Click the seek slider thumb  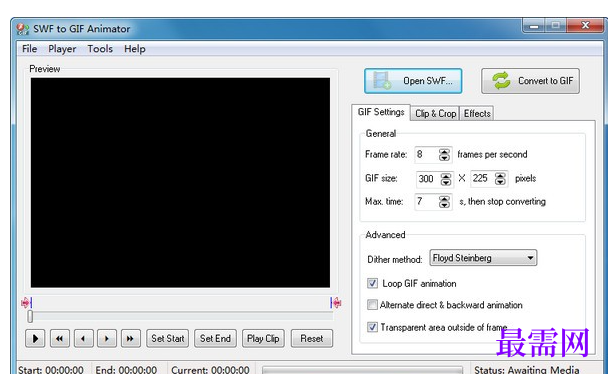coord(30,316)
